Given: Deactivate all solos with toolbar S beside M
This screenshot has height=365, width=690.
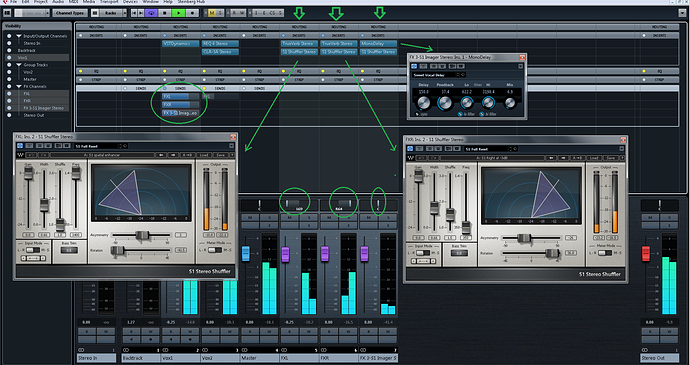Looking at the screenshot, I should 220,13.
